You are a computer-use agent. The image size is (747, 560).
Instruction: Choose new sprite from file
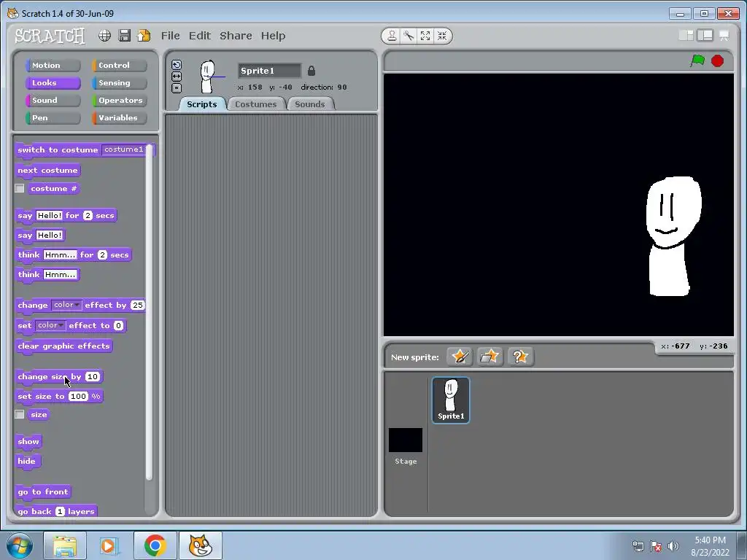[x=489, y=357]
